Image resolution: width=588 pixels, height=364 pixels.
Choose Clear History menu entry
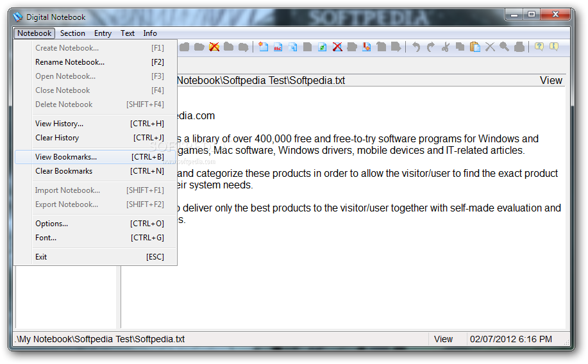[x=96, y=138]
